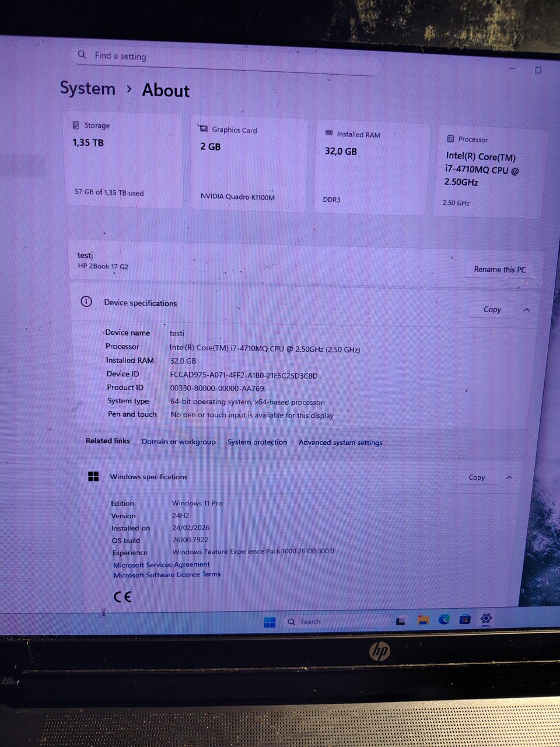
Task: Click the Version value 24H2
Action: (180, 516)
